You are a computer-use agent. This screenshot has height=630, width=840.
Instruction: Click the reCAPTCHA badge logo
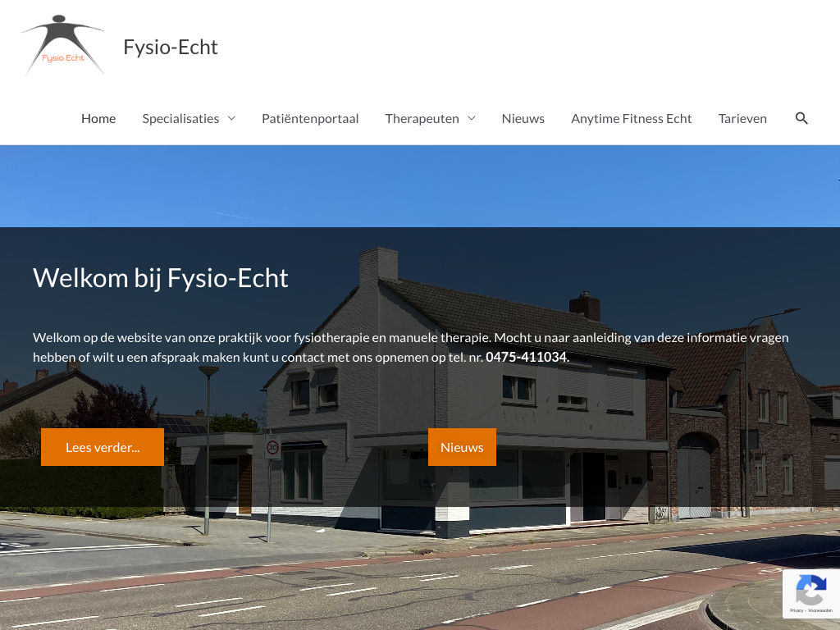(810, 589)
